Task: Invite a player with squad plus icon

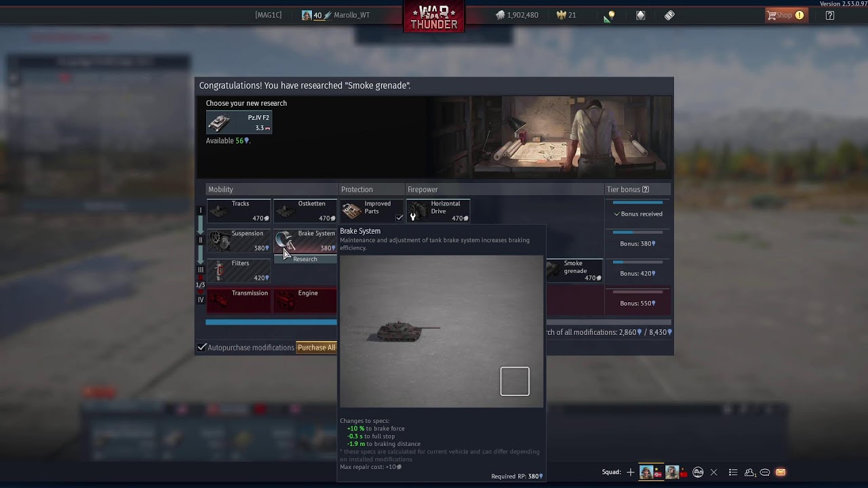Action: pyautogui.click(x=631, y=472)
